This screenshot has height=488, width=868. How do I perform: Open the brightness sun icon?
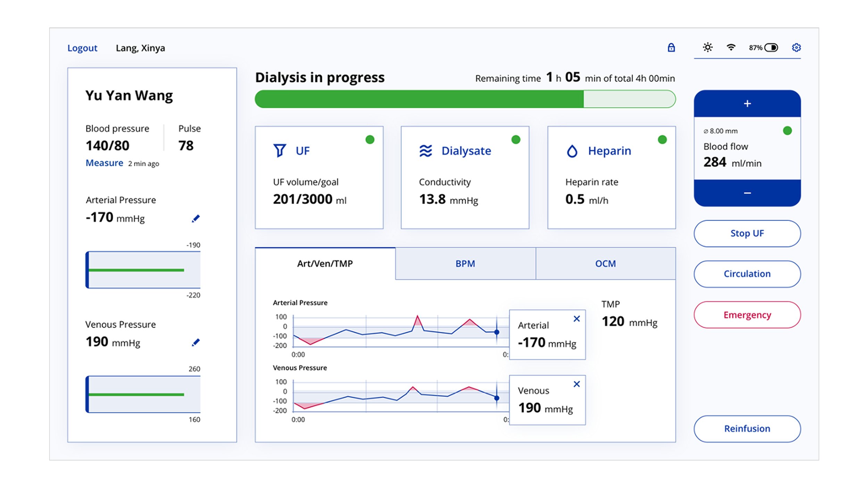[708, 47]
